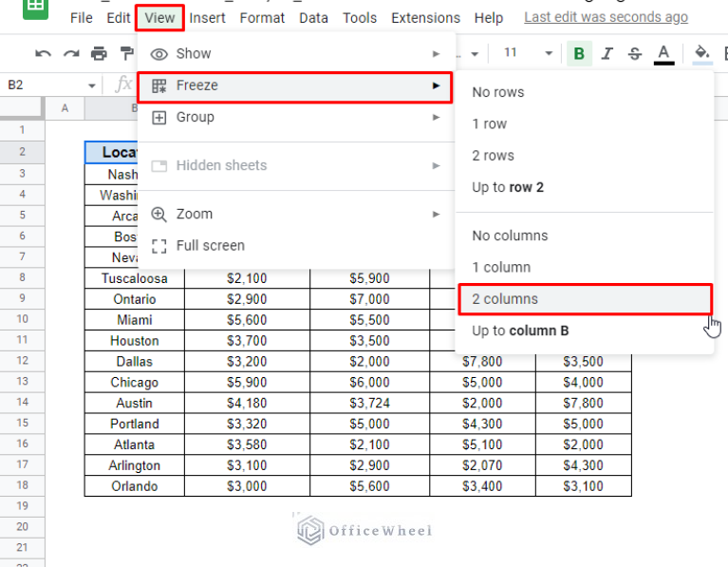This screenshot has height=567, width=728.
Task: Choose '1 column' freeze option
Action: coord(585,267)
